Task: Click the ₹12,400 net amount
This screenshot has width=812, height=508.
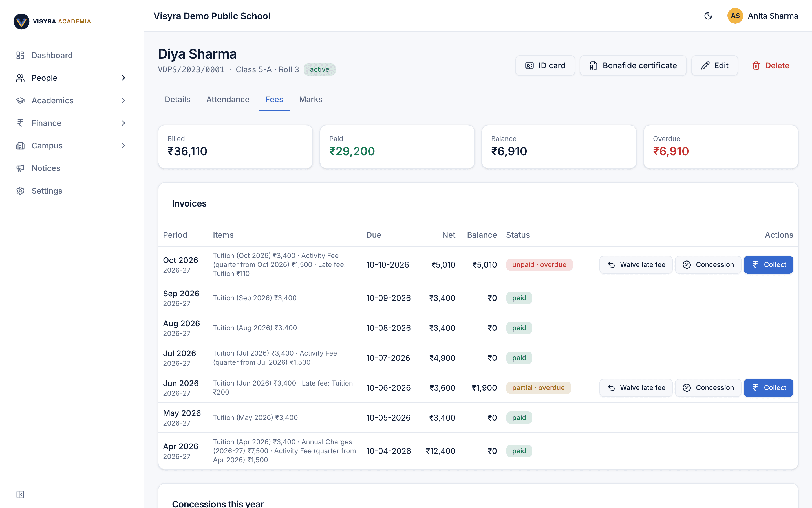Action: tap(440, 451)
